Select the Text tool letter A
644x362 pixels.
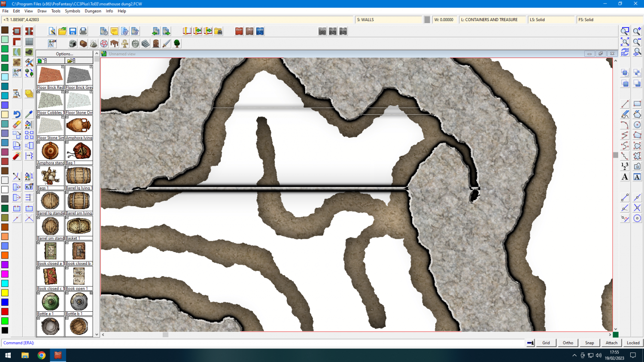pyautogui.click(x=625, y=177)
